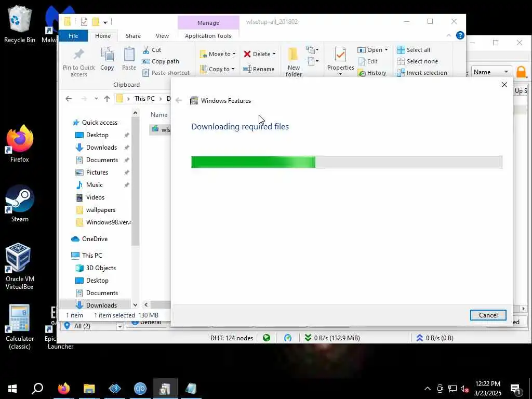
Task: Go up one folder level
Action: tap(107, 99)
